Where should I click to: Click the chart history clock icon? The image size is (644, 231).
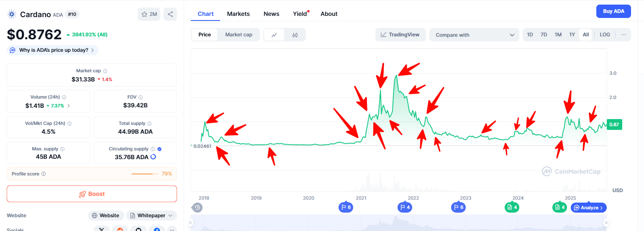(x=198, y=207)
